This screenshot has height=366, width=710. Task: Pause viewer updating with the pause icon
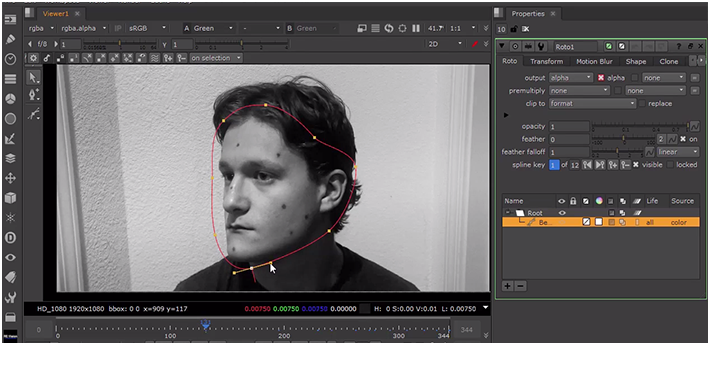tap(416, 28)
